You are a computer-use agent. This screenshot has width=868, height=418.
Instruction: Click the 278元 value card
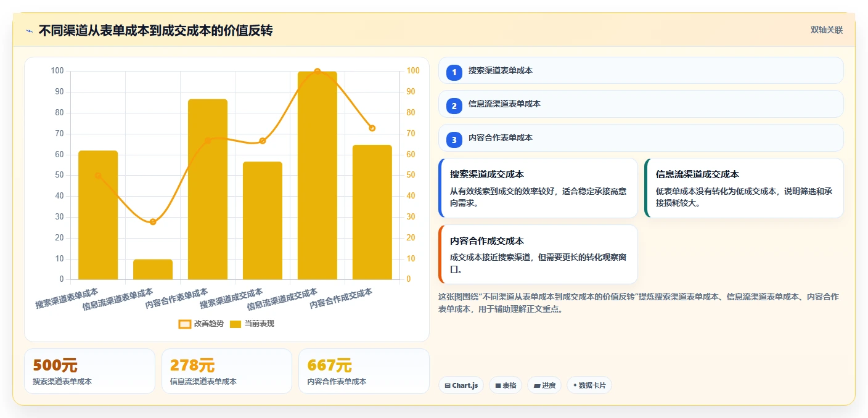(x=227, y=371)
